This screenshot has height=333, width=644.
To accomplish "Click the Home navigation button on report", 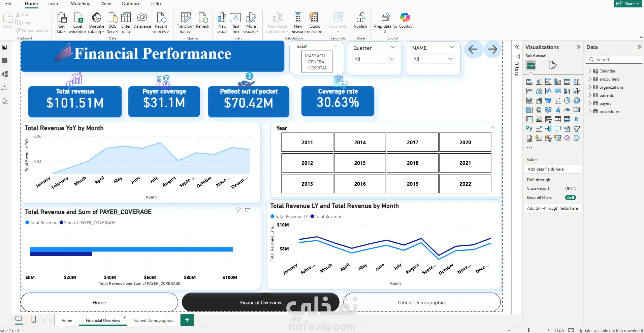I will click(x=99, y=302).
